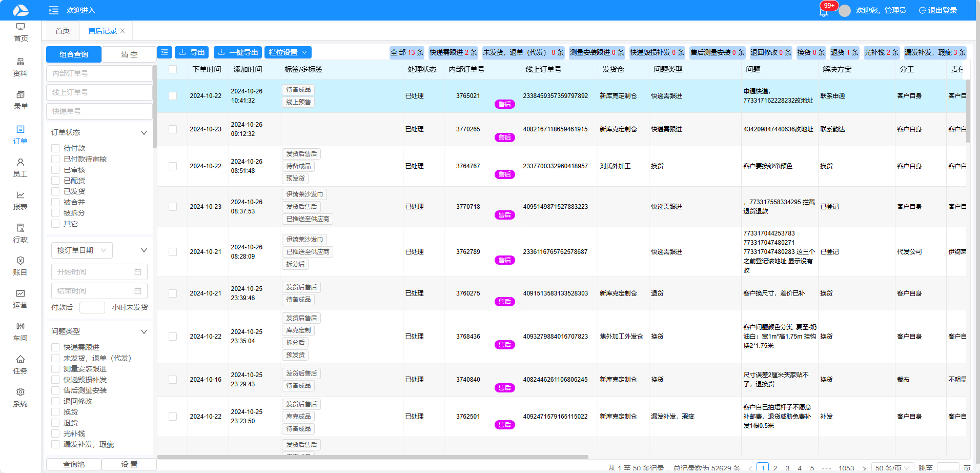Click the indent list toolbar icon
Image resolution: width=980 pixels, height=473 pixels.
165,52
